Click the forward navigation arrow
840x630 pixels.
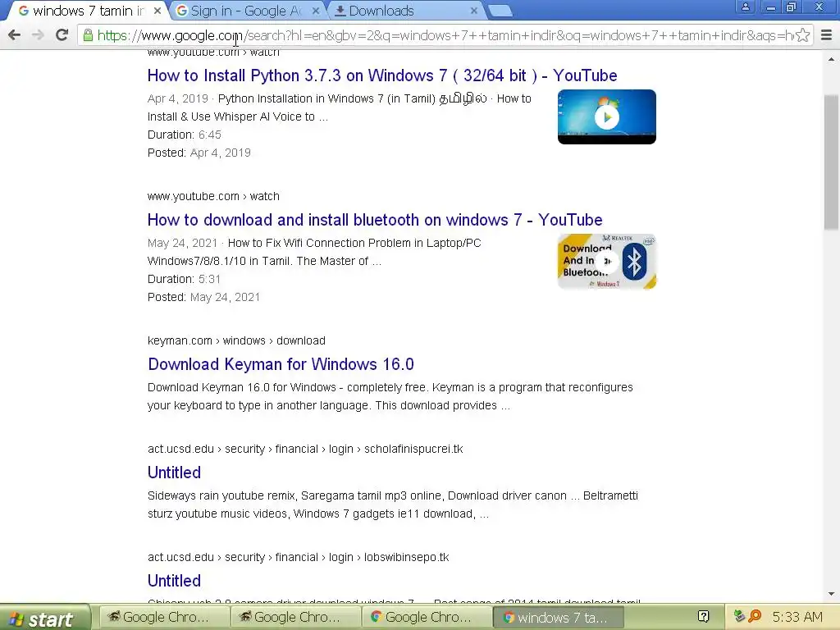38,35
